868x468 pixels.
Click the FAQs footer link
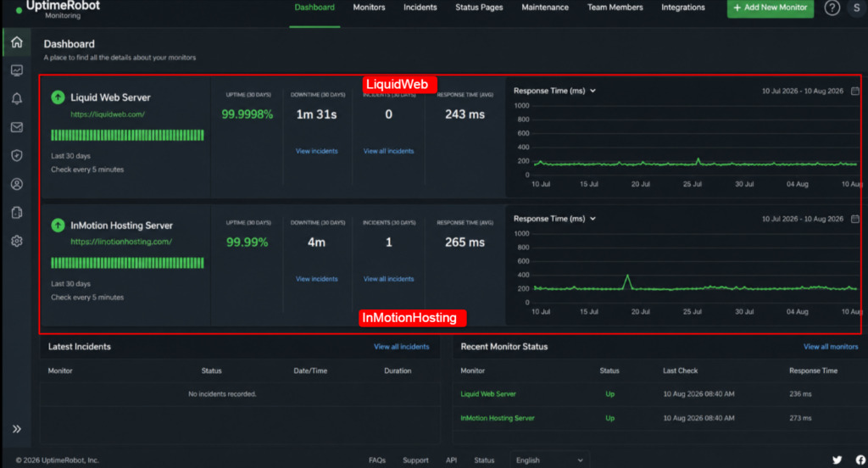(377, 460)
